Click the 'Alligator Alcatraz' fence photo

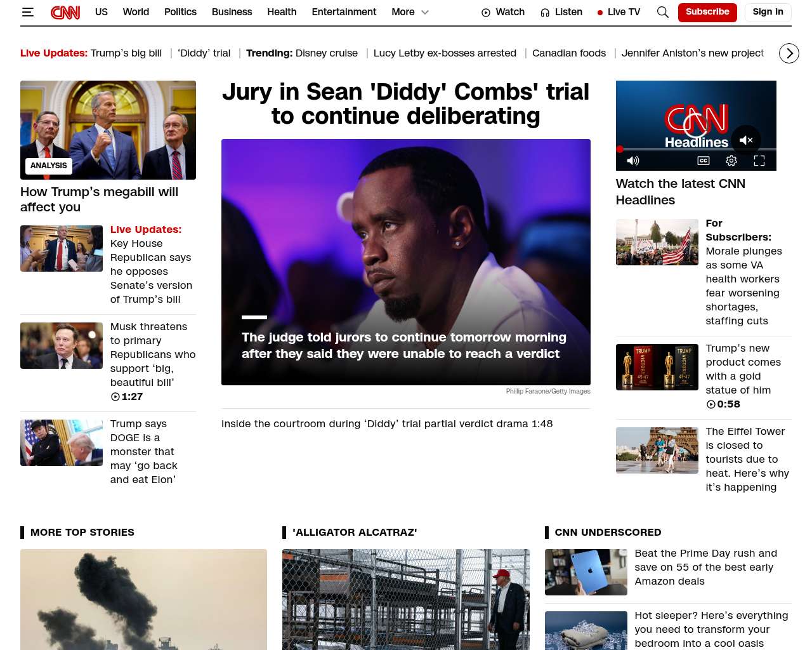click(406, 599)
